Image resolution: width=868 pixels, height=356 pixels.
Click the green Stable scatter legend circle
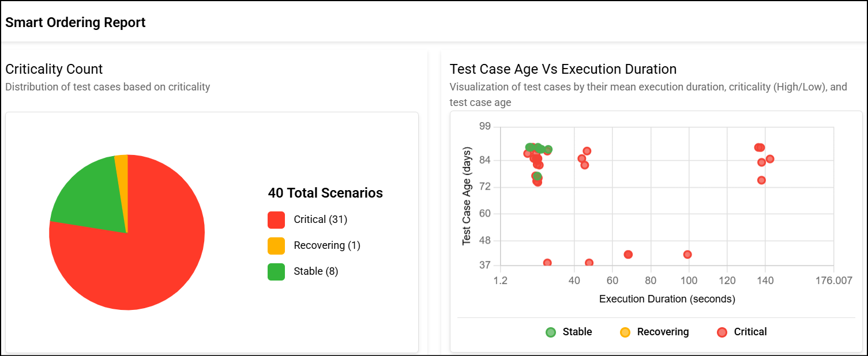(551, 332)
